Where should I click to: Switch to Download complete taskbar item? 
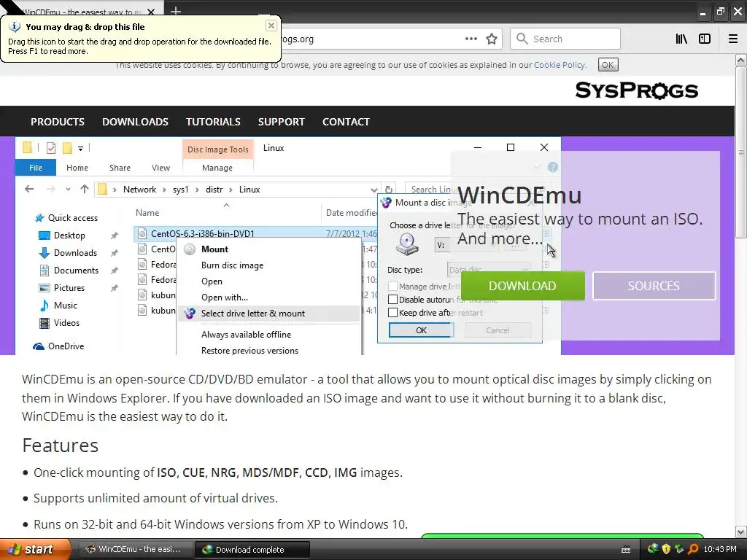point(252,550)
